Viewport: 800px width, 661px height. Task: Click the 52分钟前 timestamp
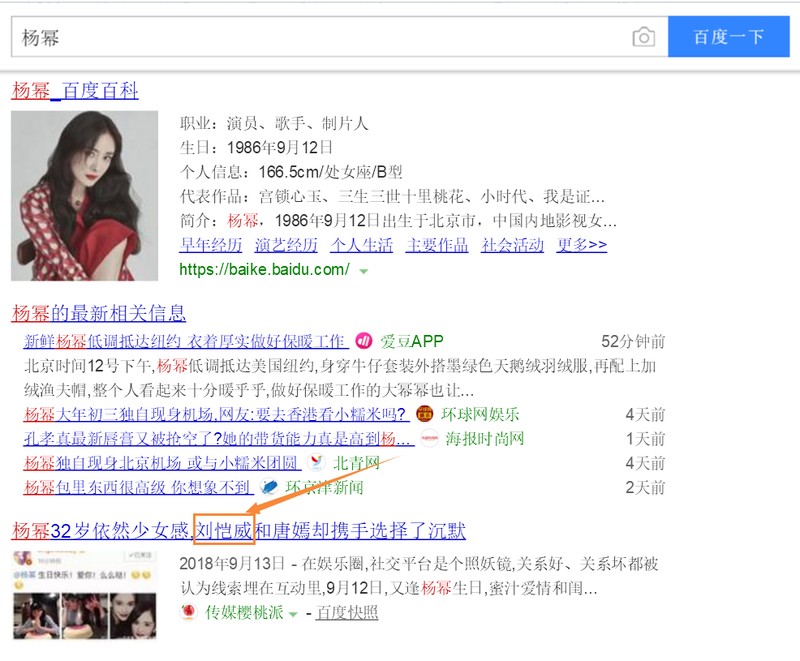(633, 341)
